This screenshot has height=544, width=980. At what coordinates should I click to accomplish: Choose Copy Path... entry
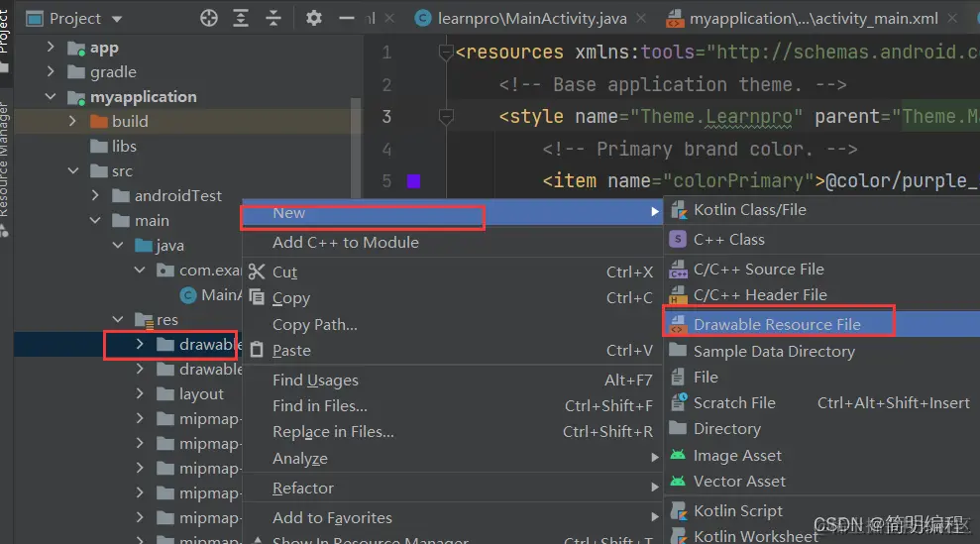[x=315, y=325]
